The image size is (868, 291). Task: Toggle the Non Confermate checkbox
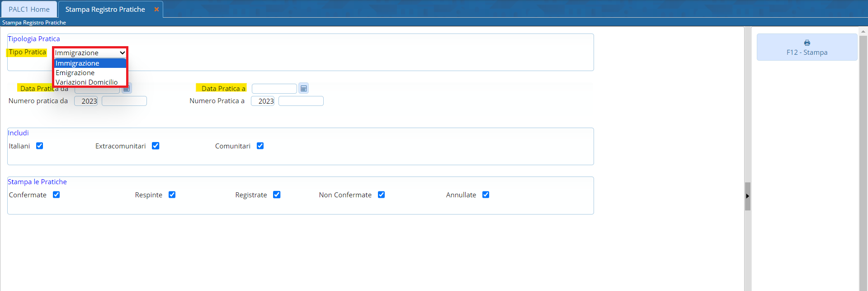[x=381, y=195]
